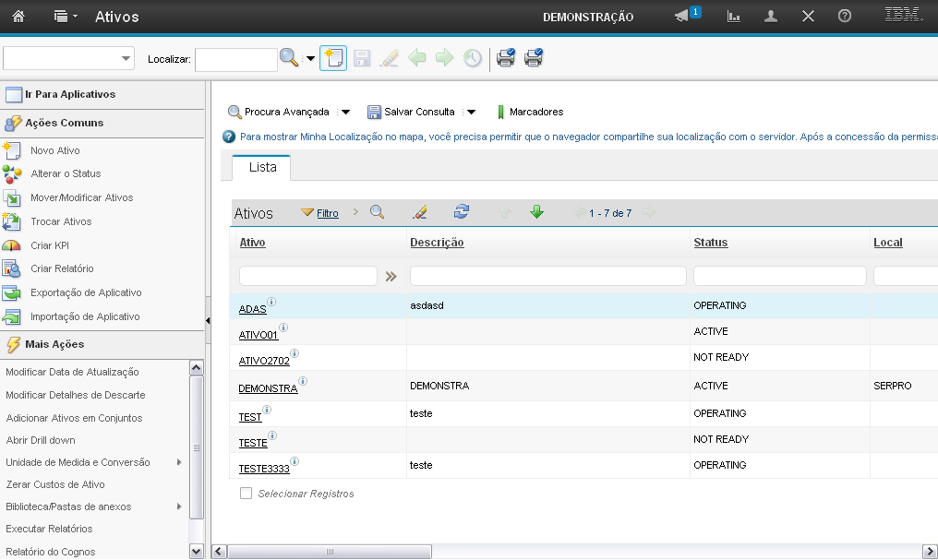This screenshot has width=938, height=560.
Task: Check the Selecionar Registros checkbox
Action: click(x=246, y=494)
